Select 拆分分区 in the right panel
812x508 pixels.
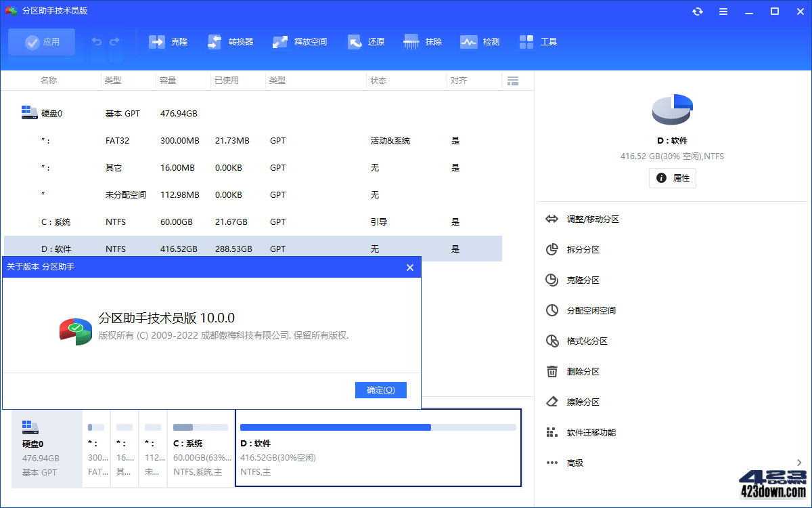pos(584,249)
